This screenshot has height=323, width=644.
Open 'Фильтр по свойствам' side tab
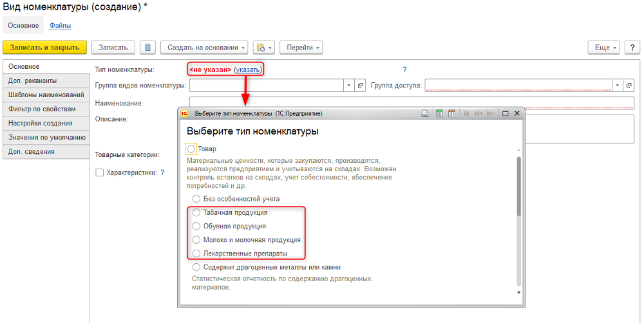point(46,109)
